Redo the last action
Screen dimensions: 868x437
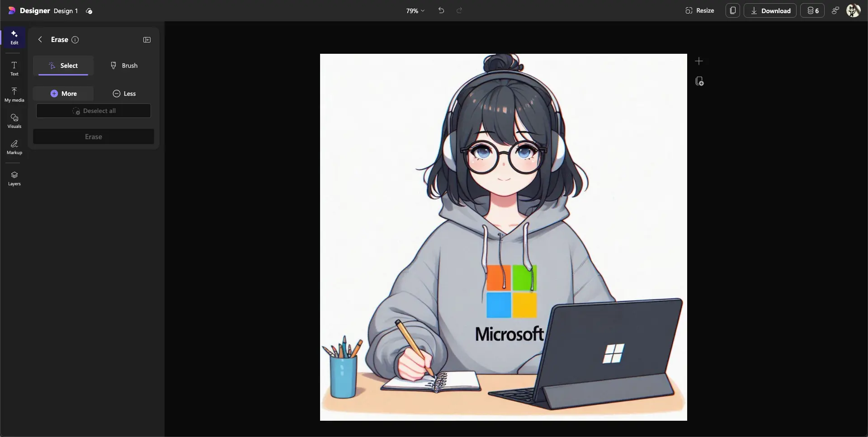pyautogui.click(x=459, y=10)
